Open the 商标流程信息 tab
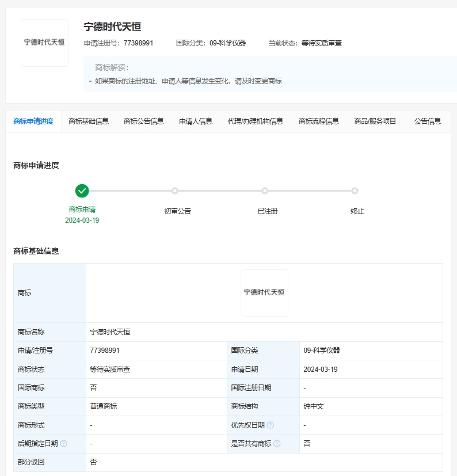This screenshot has height=476, width=457. [x=318, y=121]
